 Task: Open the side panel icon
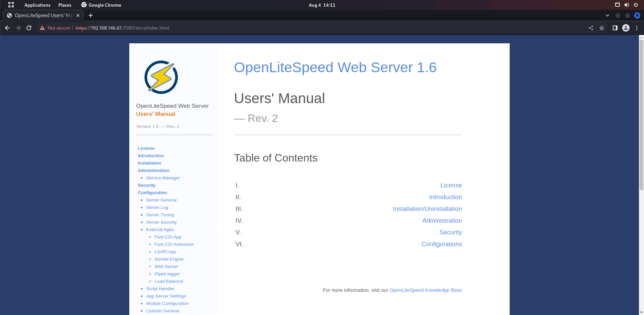click(615, 28)
